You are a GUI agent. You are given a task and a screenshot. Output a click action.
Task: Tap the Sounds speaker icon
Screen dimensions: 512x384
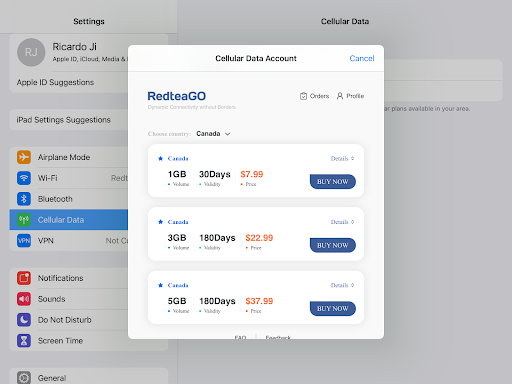[x=24, y=299]
